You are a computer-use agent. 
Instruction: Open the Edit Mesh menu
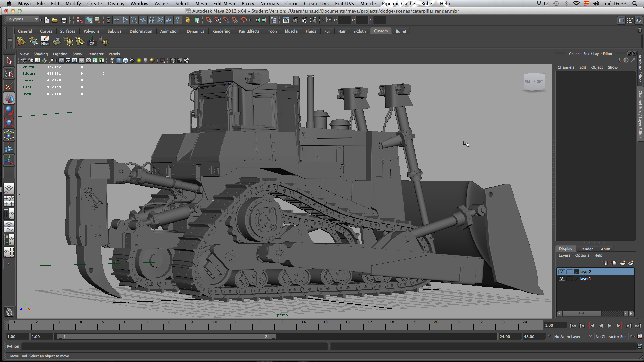[x=224, y=4]
